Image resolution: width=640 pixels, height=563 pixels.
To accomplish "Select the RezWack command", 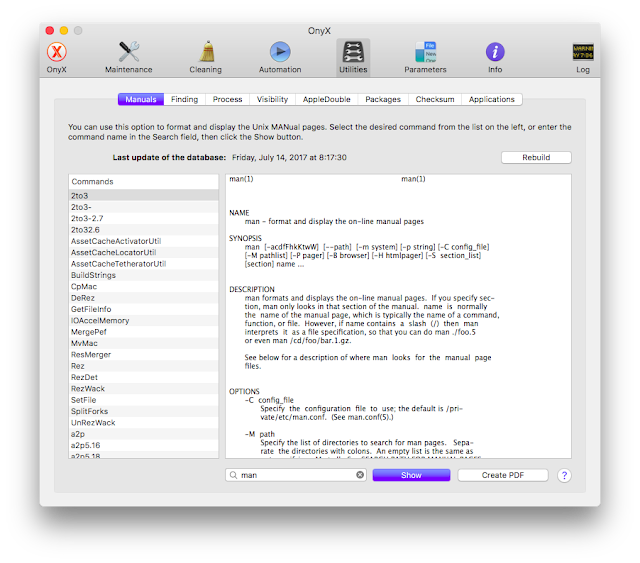I will coord(143,389).
